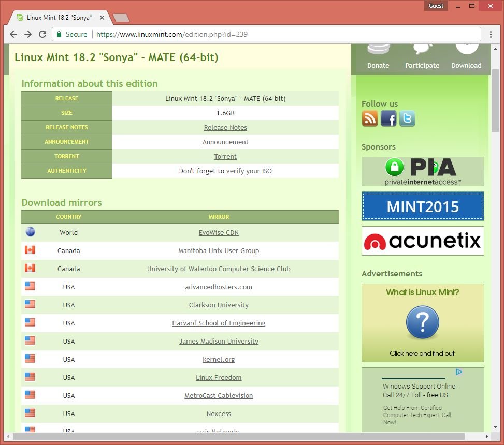Download from EvoWise CDN mirror

pyautogui.click(x=219, y=232)
